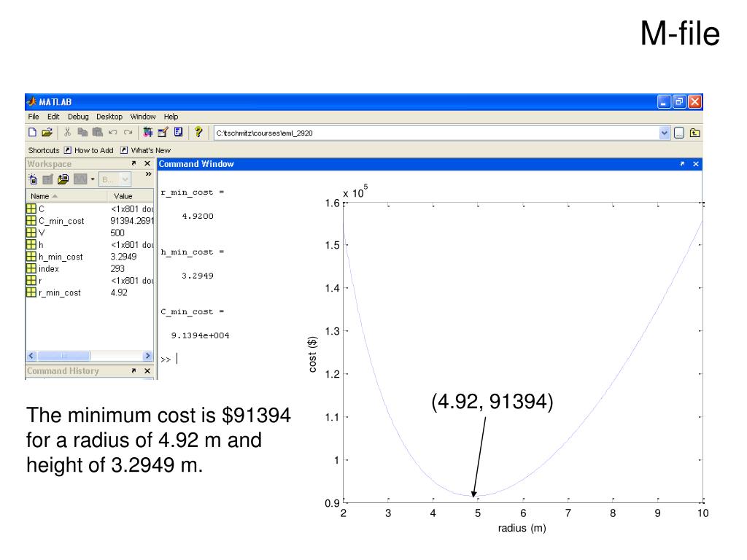Image resolution: width=747 pixels, height=560 pixels.
Task: Click the Copy icon in the toolbar
Action: pyautogui.click(x=82, y=133)
